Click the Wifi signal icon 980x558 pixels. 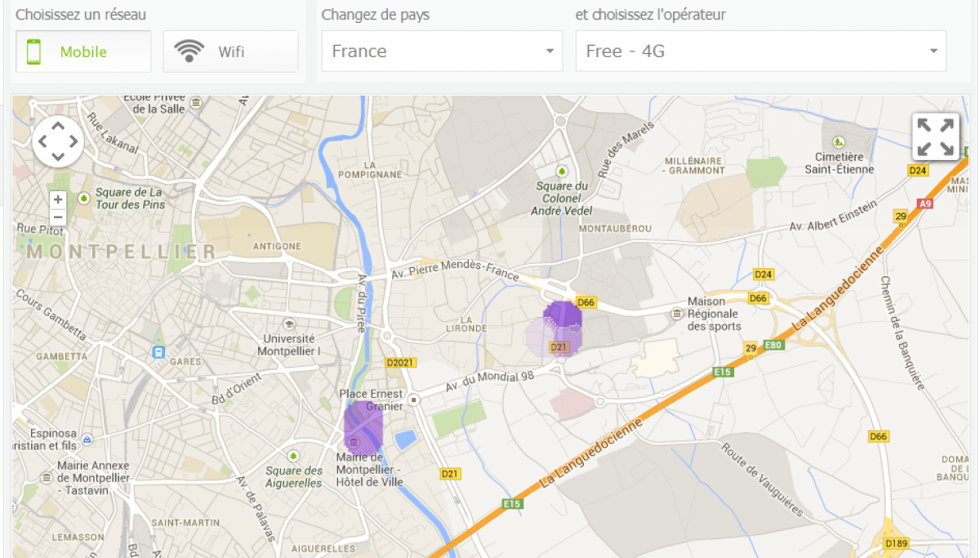point(189,51)
